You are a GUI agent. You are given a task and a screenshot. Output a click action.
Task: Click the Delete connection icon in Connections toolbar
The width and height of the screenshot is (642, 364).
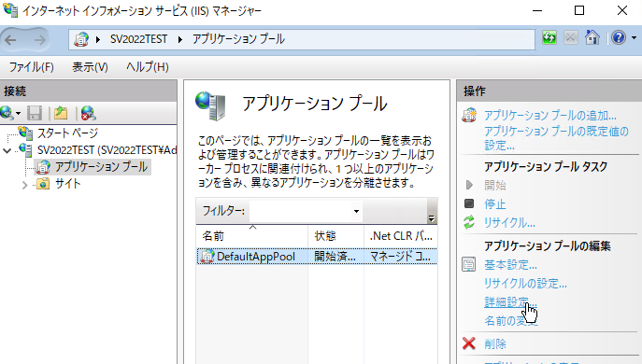pyautogui.click(x=88, y=113)
